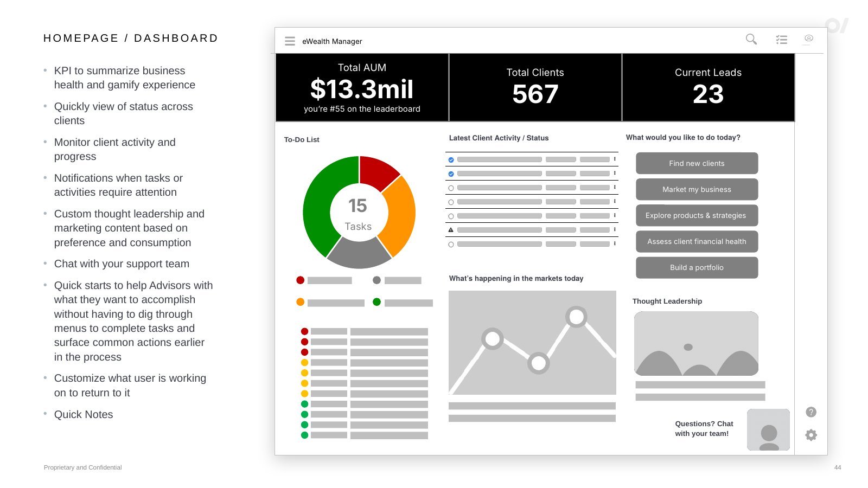Click the warning triangle in client activity list

click(451, 230)
